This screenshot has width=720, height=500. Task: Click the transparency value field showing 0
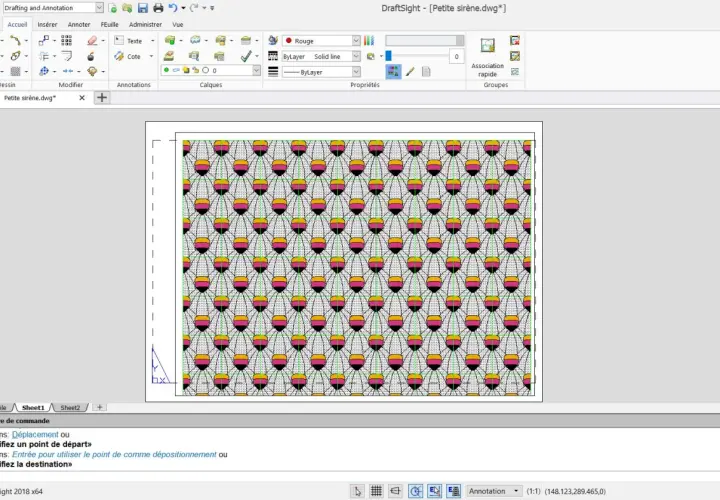pyautogui.click(x=456, y=56)
